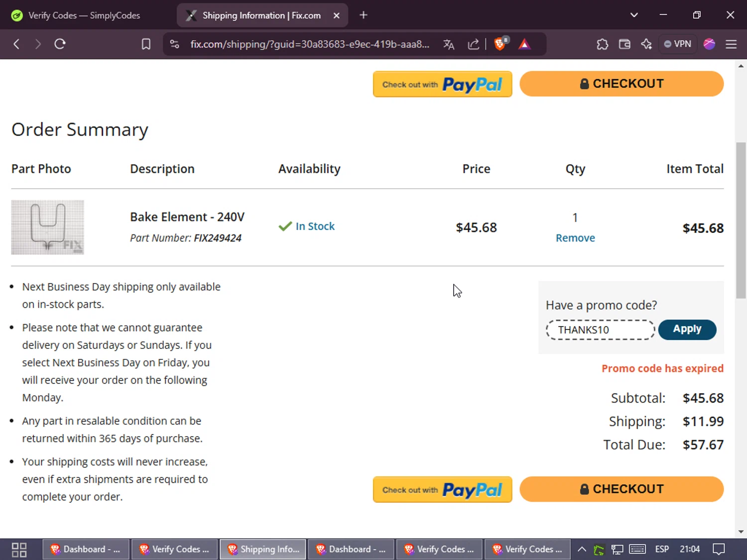Click the Order Summary heading
The width and height of the screenshot is (747, 560).
(80, 130)
